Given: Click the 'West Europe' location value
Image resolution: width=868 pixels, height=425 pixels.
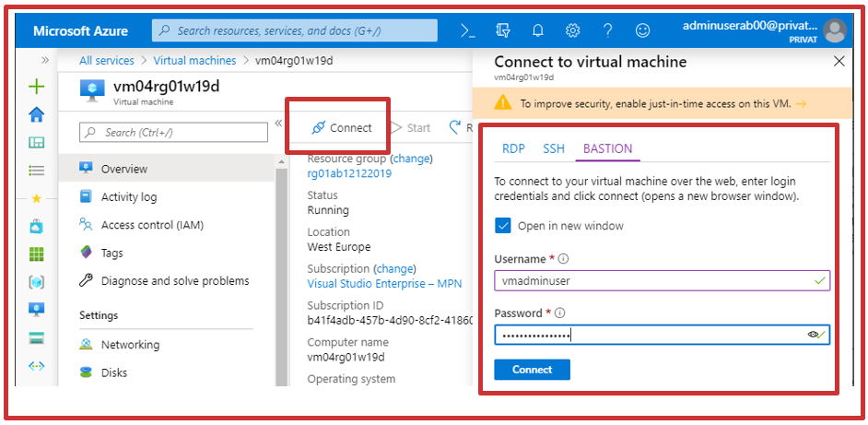Looking at the screenshot, I should point(339,246).
